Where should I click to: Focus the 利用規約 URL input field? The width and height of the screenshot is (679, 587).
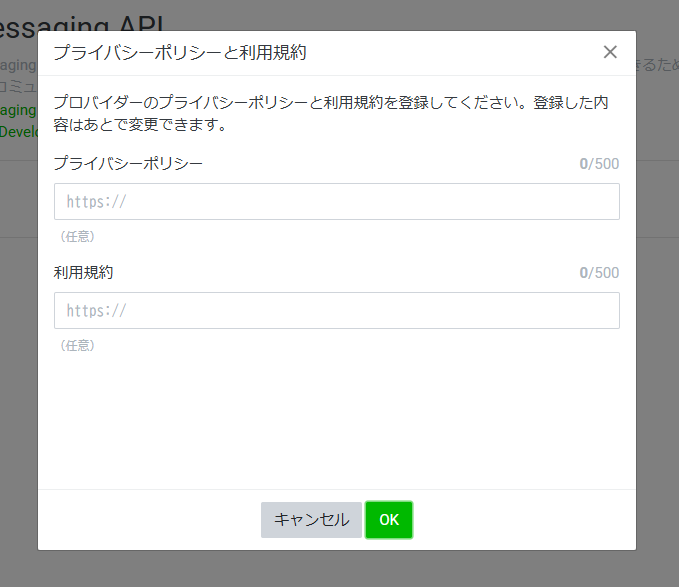point(336,310)
